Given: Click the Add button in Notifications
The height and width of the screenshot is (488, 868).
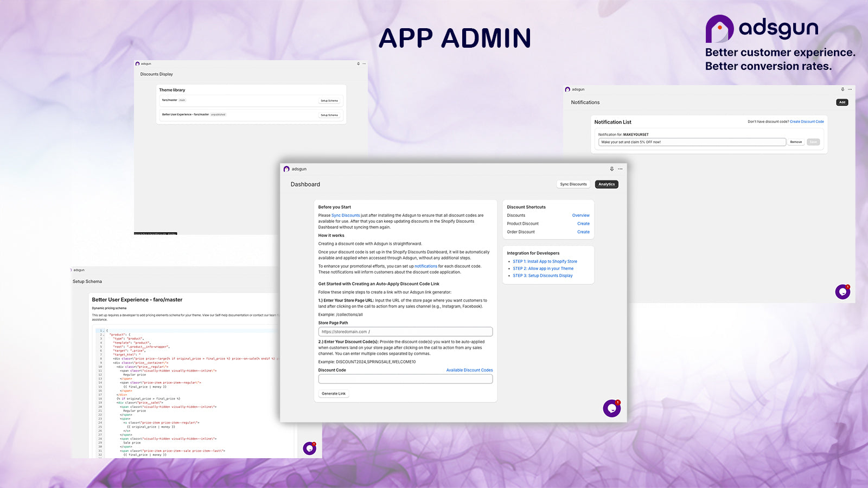Looking at the screenshot, I should pyautogui.click(x=841, y=102).
